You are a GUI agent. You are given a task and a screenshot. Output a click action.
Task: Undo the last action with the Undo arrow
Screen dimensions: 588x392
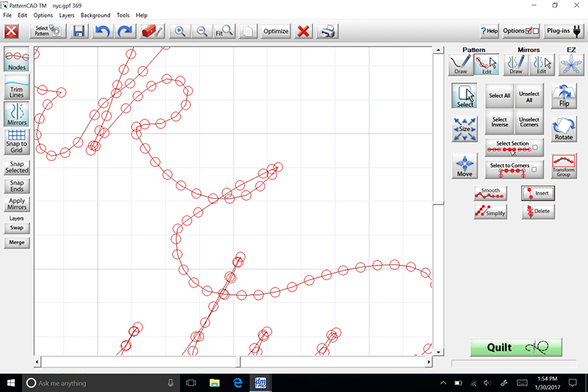click(x=103, y=32)
